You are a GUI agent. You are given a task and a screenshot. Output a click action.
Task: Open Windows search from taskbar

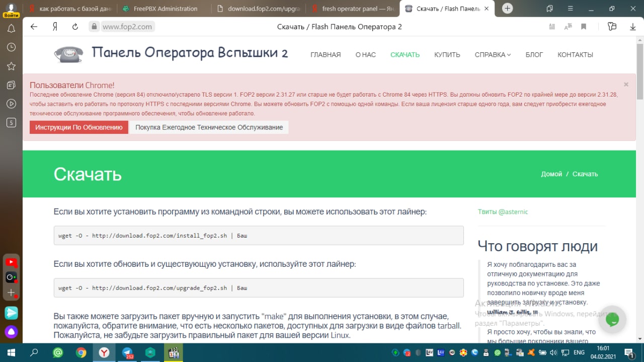pyautogui.click(x=34, y=352)
